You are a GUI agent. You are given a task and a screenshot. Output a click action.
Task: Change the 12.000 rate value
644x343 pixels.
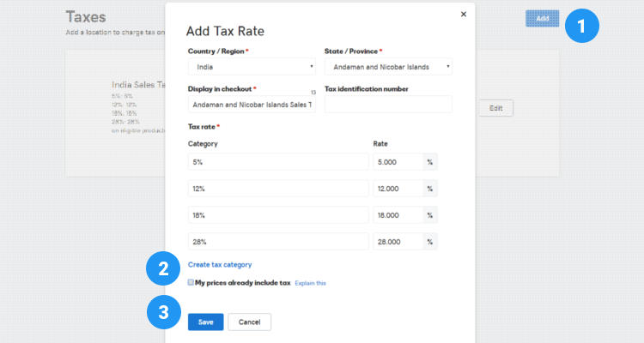coord(398,189)
